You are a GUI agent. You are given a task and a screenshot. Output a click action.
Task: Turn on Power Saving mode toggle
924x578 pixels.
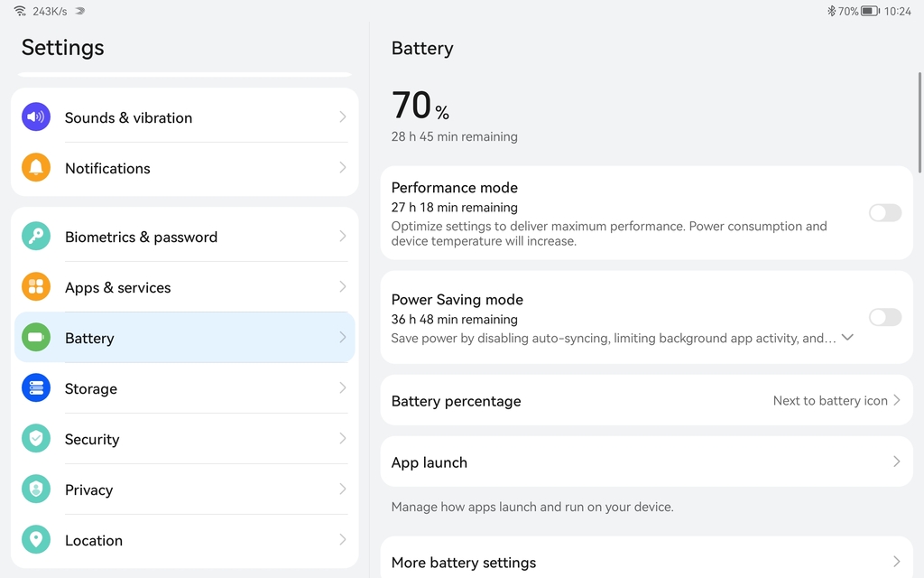coord(884,317)
